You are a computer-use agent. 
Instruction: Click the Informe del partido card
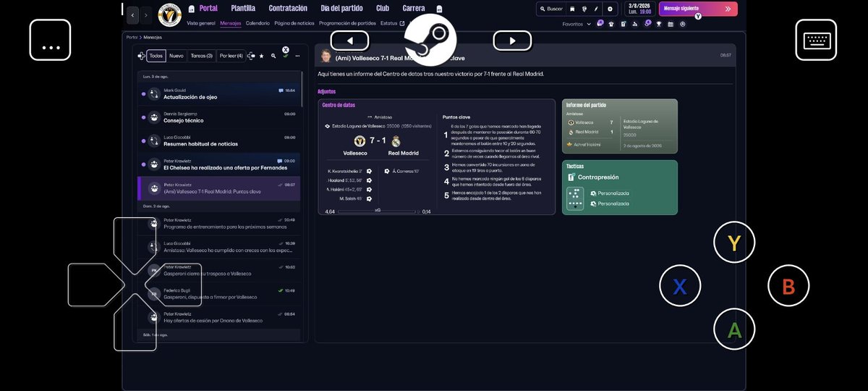tap(620, 126)
